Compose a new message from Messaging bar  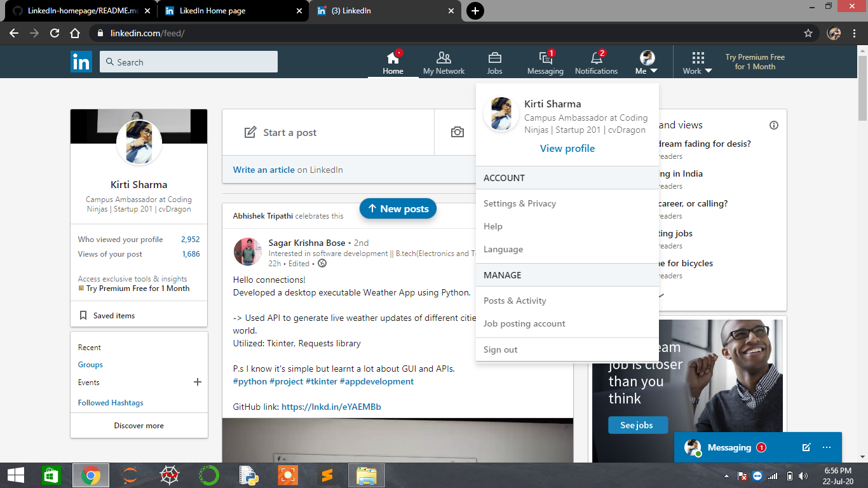[806, 447]
